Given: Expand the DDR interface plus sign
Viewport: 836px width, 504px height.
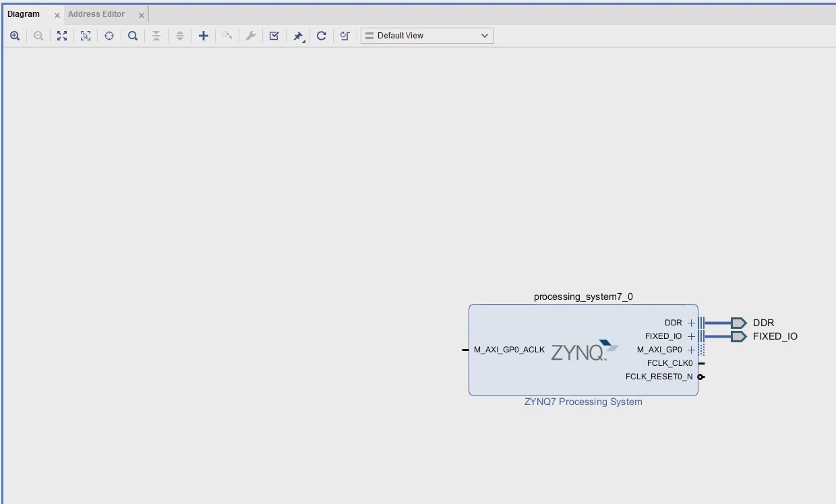Looking at the screenshot, I should tap(691, 323).
